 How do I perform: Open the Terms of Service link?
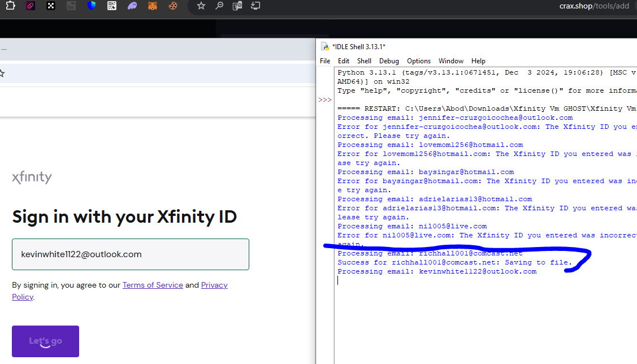[153, 285]
